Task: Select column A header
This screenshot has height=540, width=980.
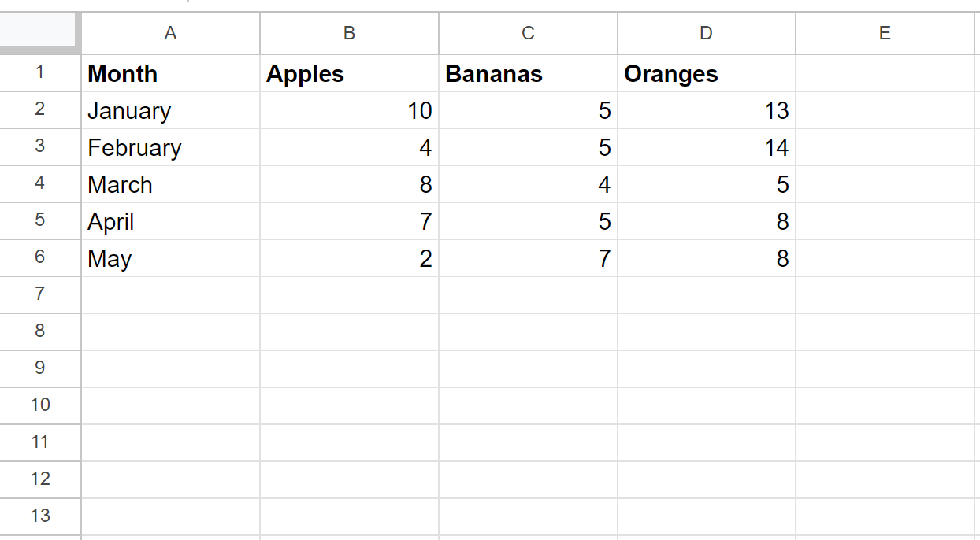Action: 170,33
